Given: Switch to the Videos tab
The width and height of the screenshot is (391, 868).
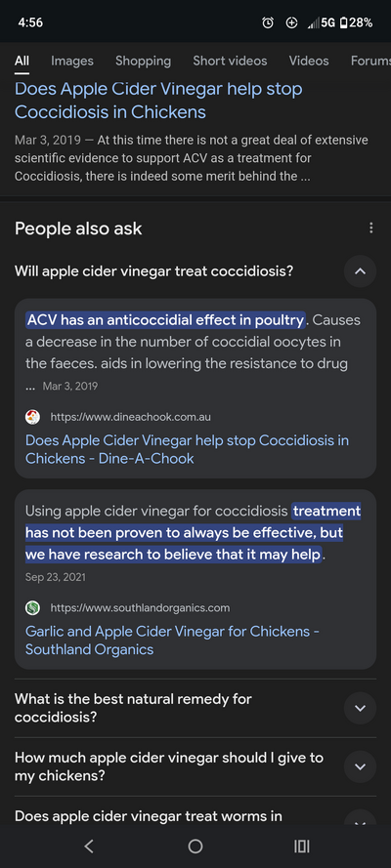Looking at the screenshot, I should (309, 61).
